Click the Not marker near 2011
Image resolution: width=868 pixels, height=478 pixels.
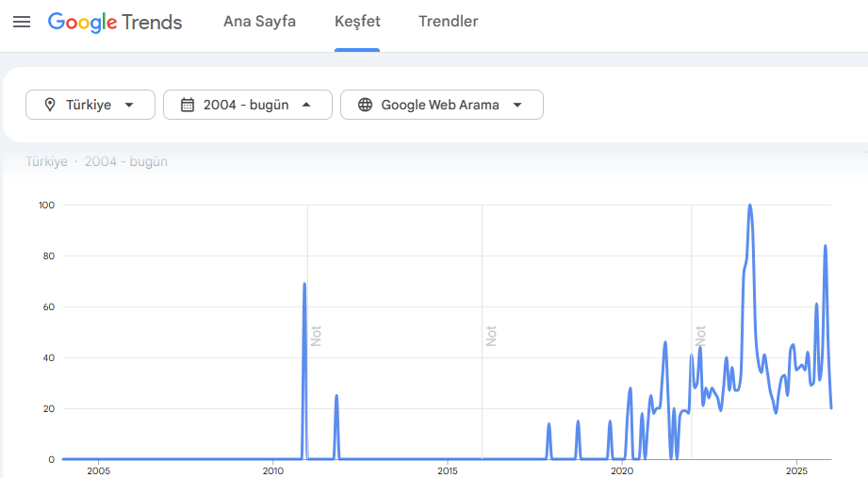click(x=316, y=336)
